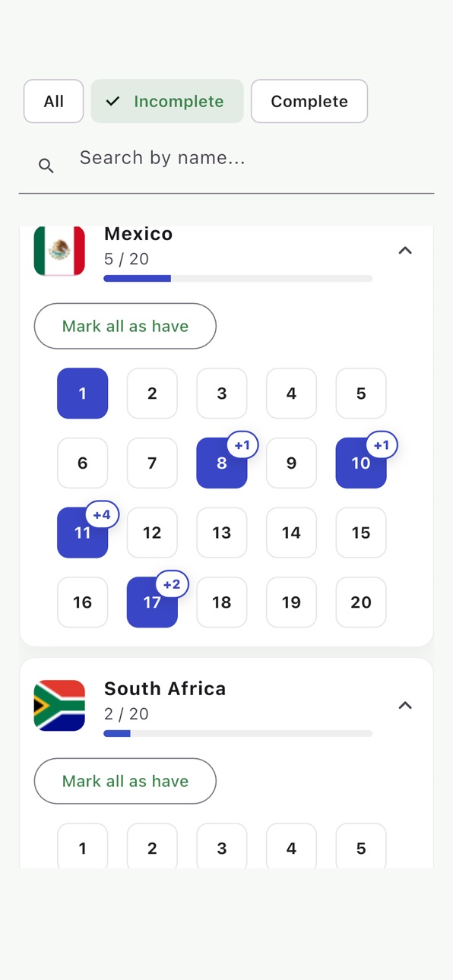This screenshot has width=453, height=980.
Task: Click the +1 badge on Mexico sticker 10
Action: pos(381,445)
